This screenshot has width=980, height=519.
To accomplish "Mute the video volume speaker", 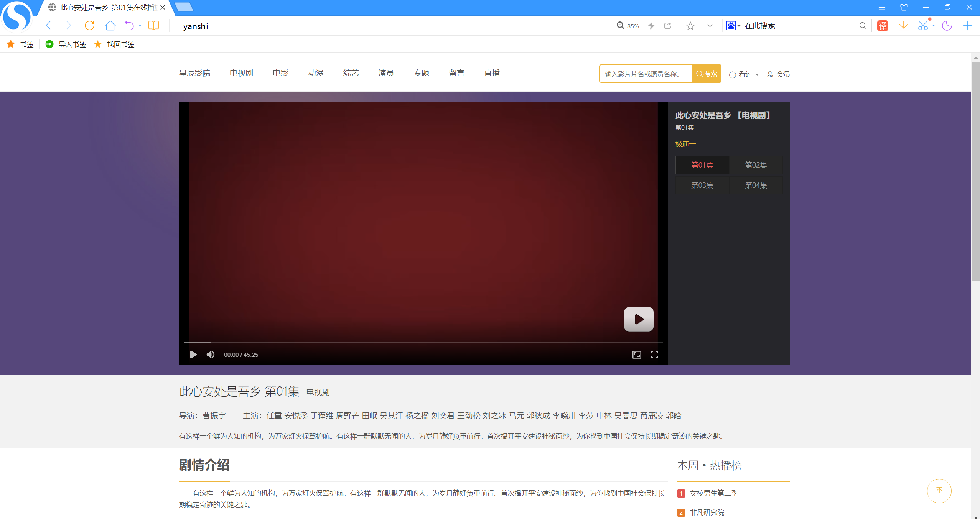I will (x=211, y=355).
